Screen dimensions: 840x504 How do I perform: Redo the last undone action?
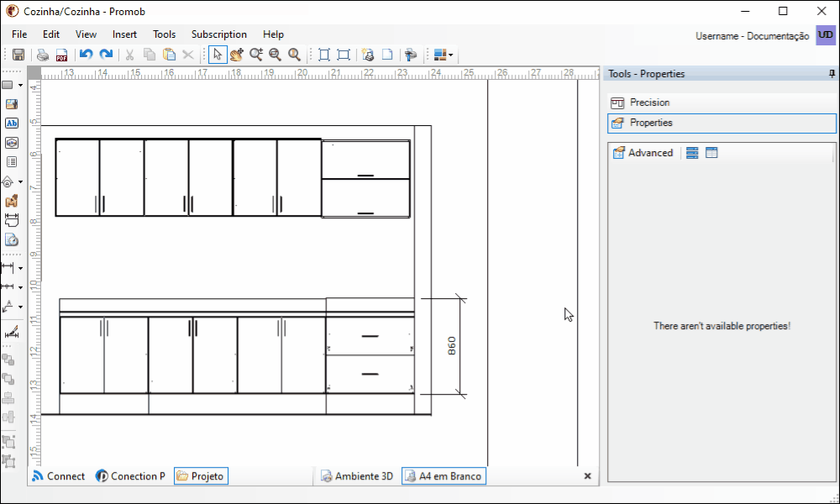(x=106, y=55)
